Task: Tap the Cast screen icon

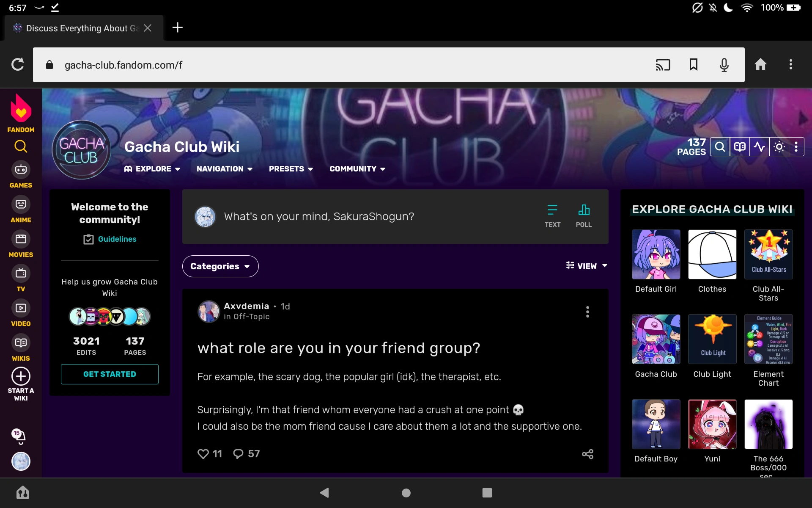Action: pyautogui.click(x=663, y=65)
